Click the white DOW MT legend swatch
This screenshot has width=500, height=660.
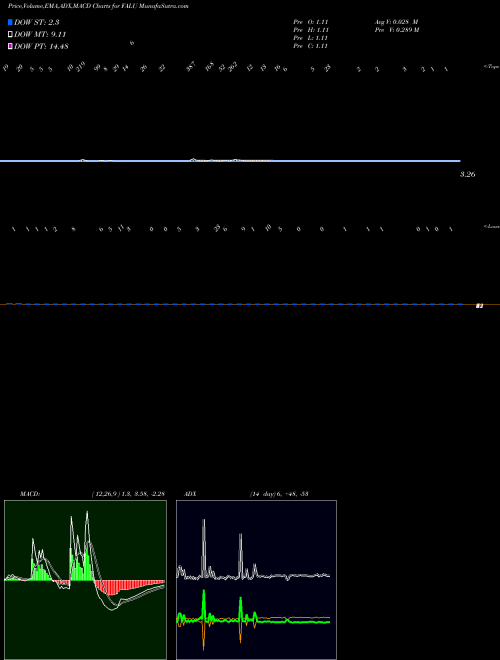[10, 34]
